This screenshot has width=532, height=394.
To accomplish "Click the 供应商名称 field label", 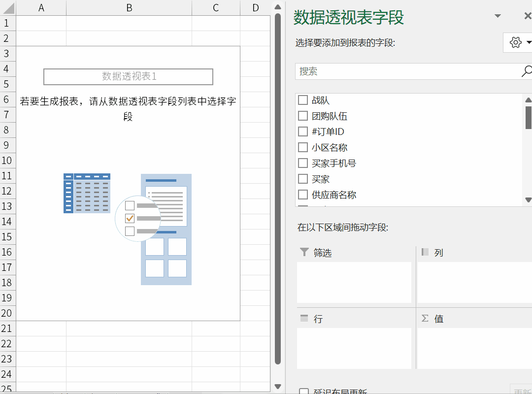I will click(x=334, y=195).
